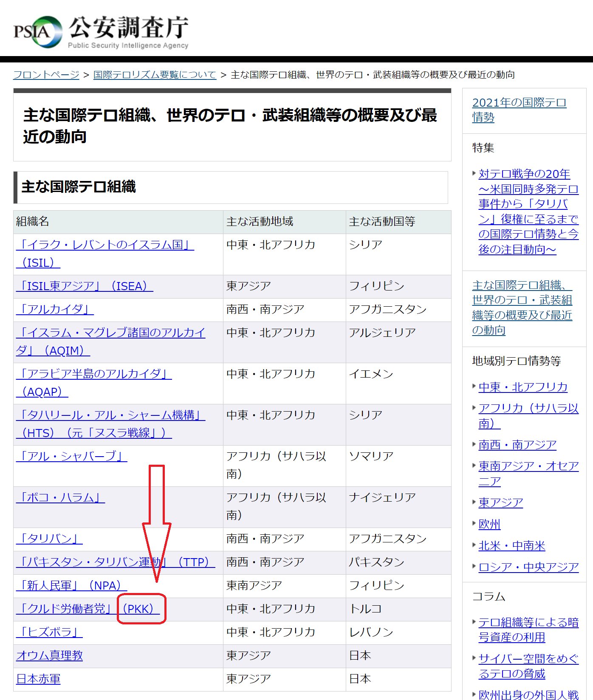Open the 「アルカイダ」 organization link
The image size is (593, 700).
pos(55,309)
